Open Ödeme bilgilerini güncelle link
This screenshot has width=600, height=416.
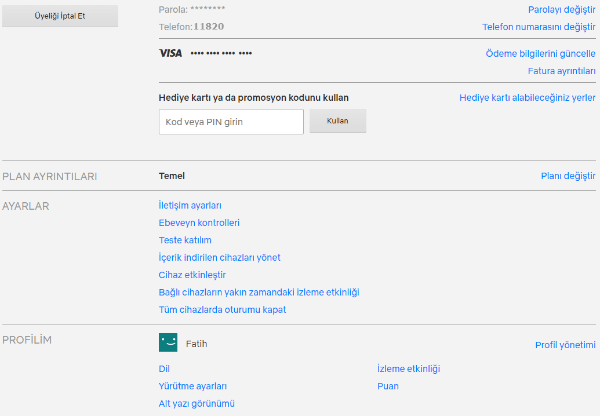pos(540,53)
